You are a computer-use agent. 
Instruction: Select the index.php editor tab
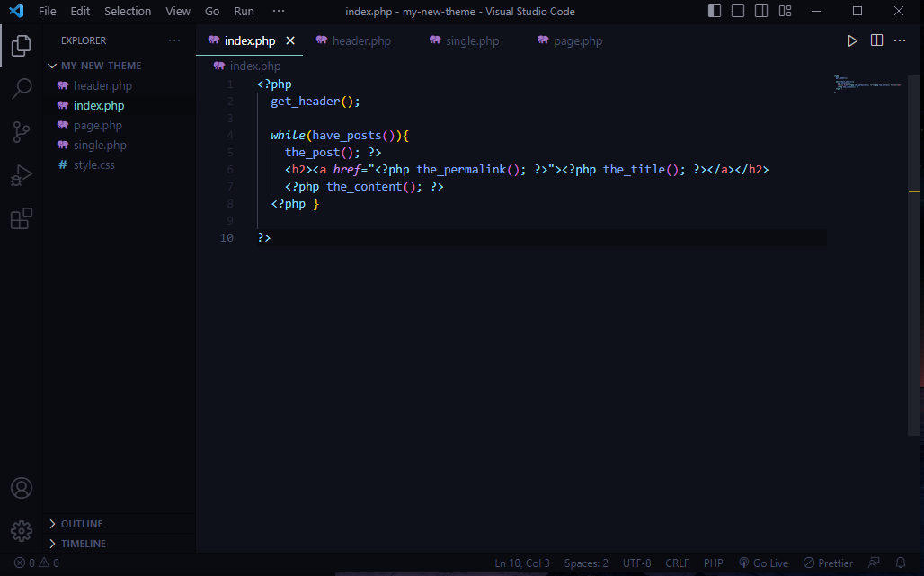(249, 40)
